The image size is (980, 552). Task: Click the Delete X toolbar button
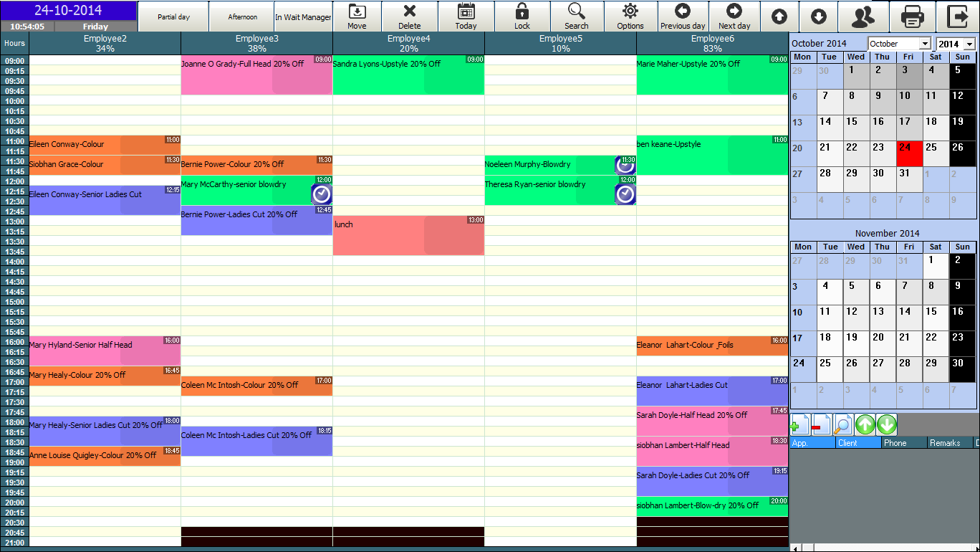[409, 16]
